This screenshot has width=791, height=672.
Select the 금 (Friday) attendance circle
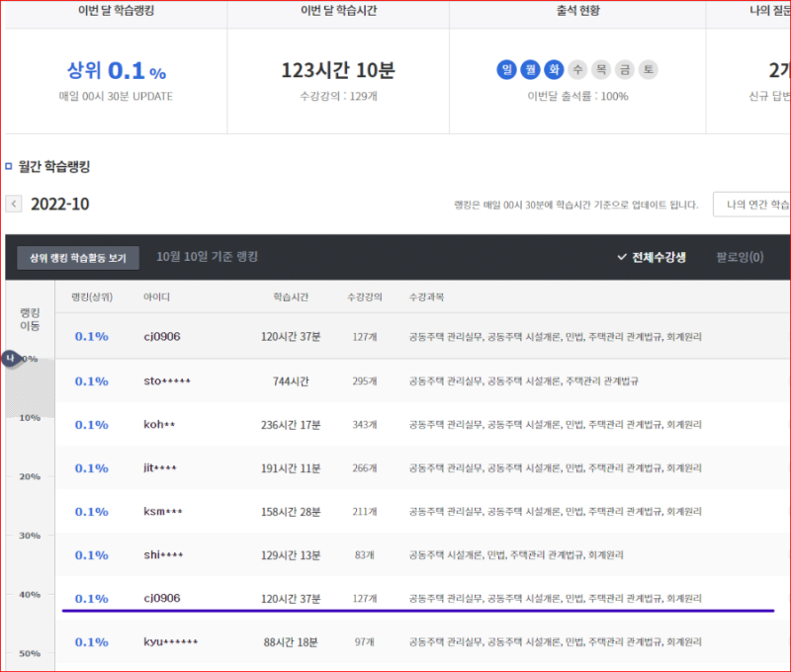(x=625, y=70)
